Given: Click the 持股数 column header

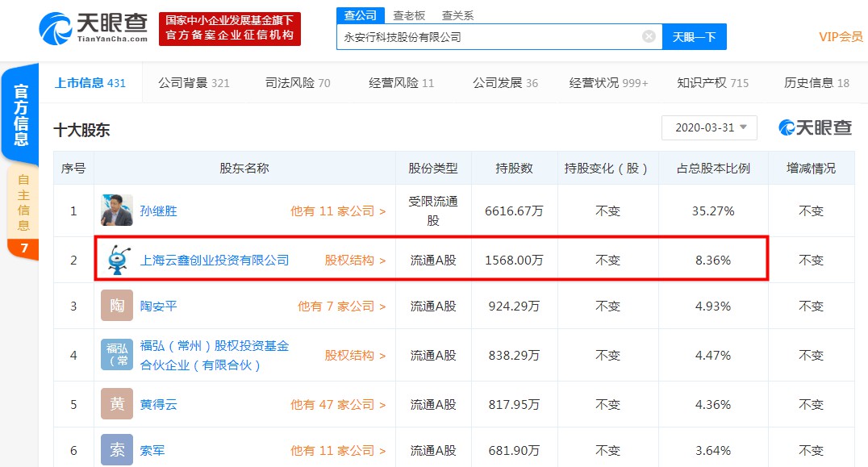Looking at the screenshot, I should click(x=514, y=169).
